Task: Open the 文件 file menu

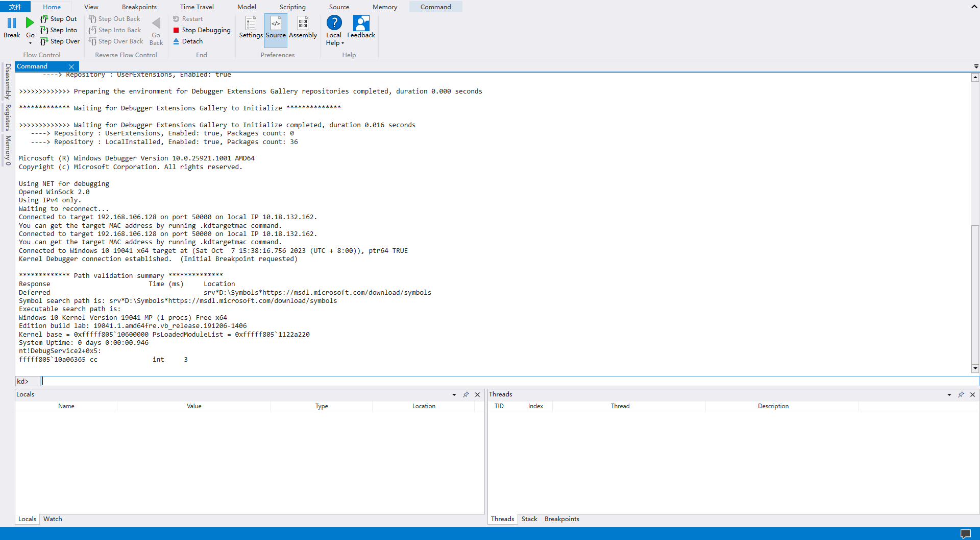Action: (x=15, y=7)
